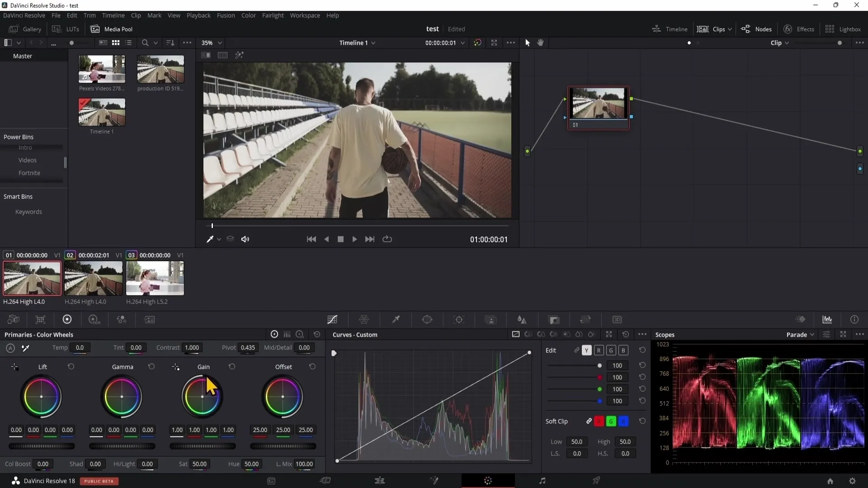This screenshot has width=868, height=488.
Task: Open the Color menu in the menu bar
Action: [x=249, y=15]
